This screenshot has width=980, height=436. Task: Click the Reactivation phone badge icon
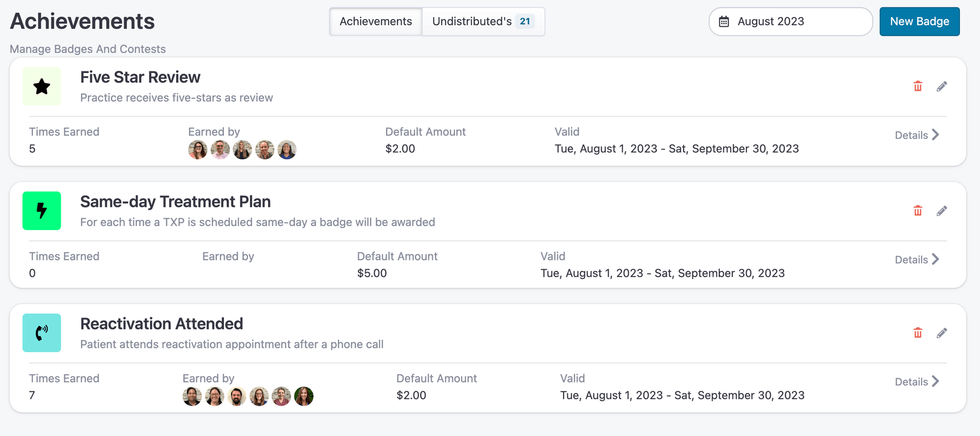click(x=42, y=333)
